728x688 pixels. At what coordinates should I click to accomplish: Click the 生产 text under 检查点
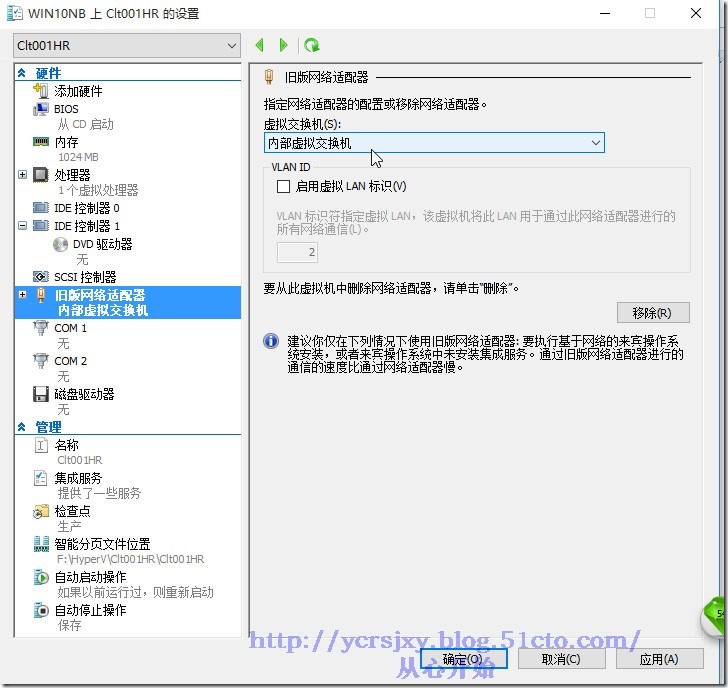pos(70,526)
